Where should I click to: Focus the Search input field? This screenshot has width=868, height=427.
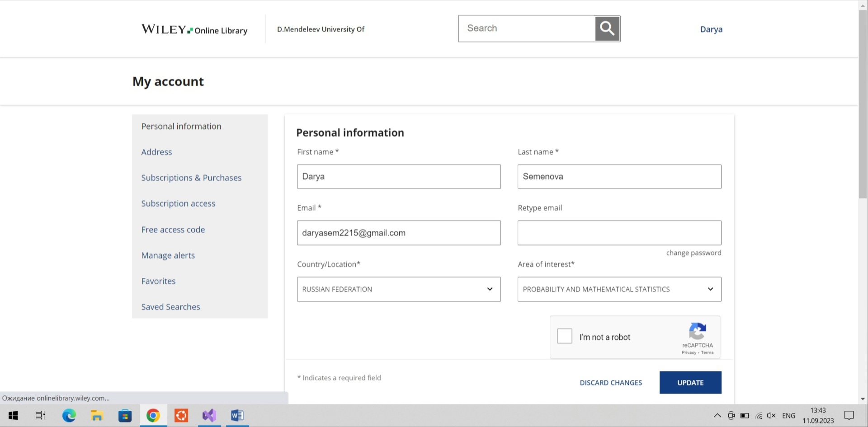[527, 28]
